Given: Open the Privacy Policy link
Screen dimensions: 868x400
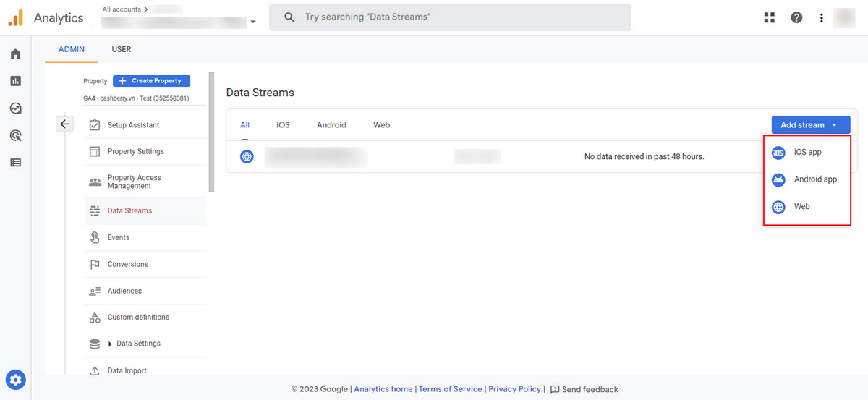Looking at the screenshot, I should tap(514, 389).
